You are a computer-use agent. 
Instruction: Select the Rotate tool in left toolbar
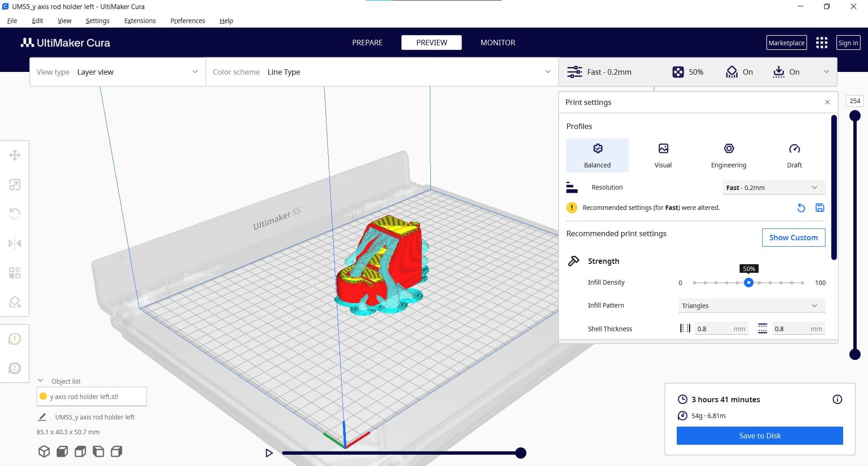(14, 214)
